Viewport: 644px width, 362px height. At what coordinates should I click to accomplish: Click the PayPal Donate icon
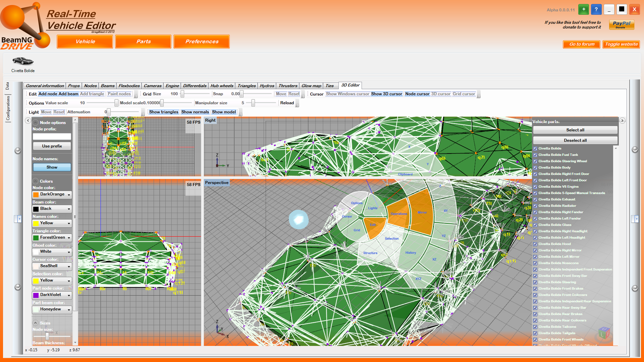622,25
